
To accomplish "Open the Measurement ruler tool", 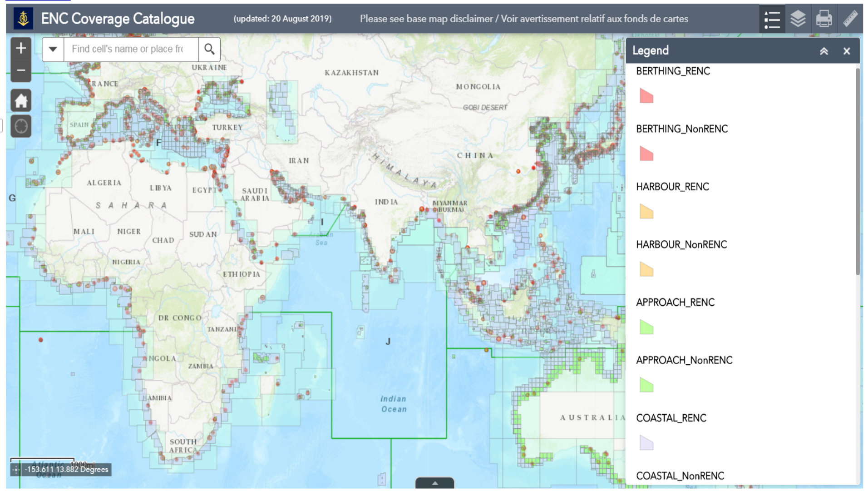I will pyautogui.click(x=850, y=19).
